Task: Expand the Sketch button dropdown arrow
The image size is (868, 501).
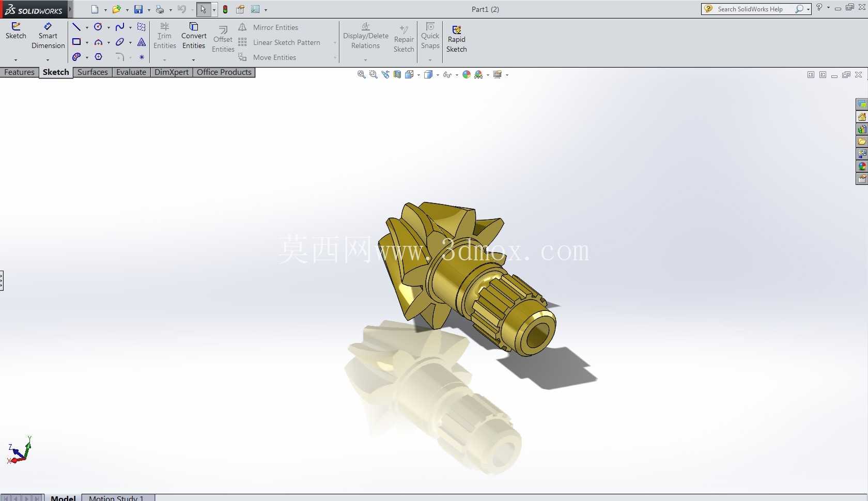Action: point(16,60)
